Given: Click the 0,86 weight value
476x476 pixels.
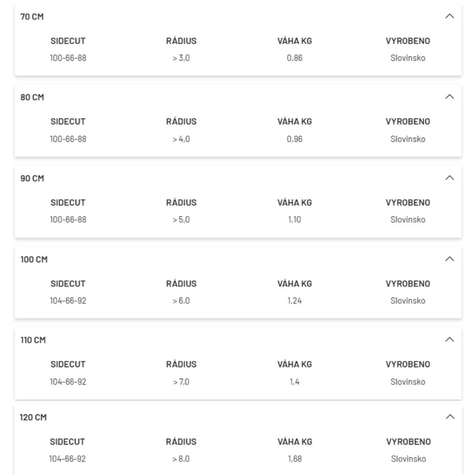Looking at the screenshot, I should pyautogui.click(x=295, y=59).
